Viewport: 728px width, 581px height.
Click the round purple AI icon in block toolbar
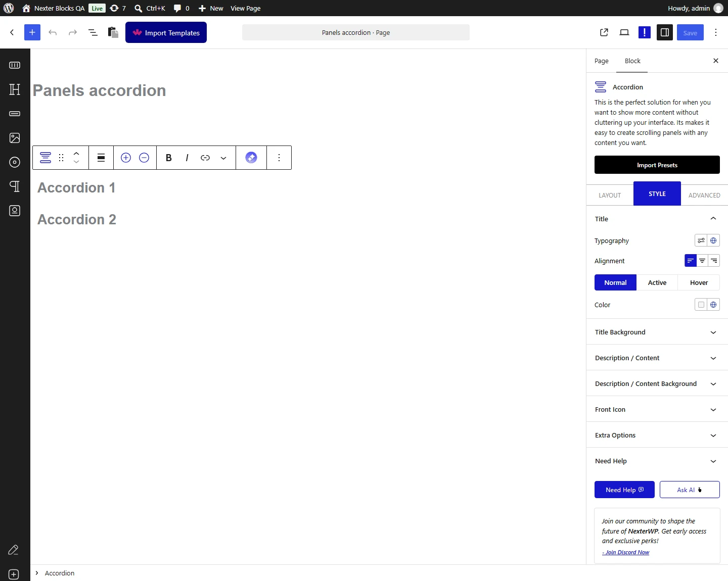[251, 158]
